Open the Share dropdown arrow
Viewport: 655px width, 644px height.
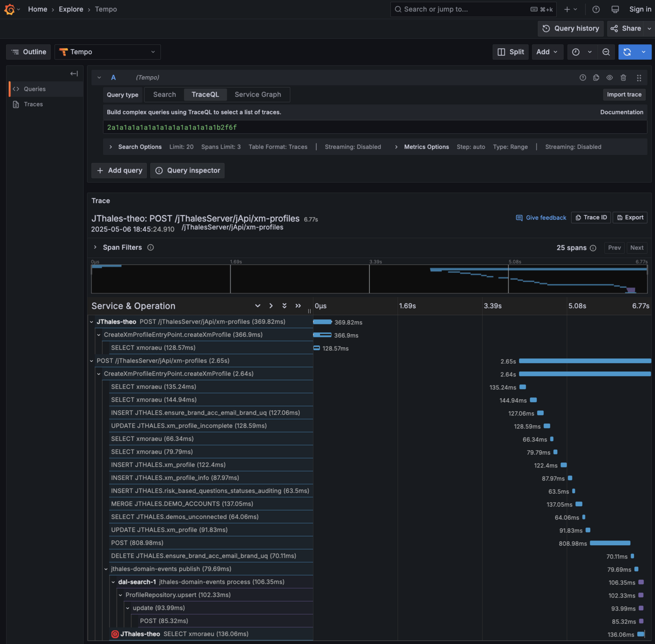(x=649, y=29)
